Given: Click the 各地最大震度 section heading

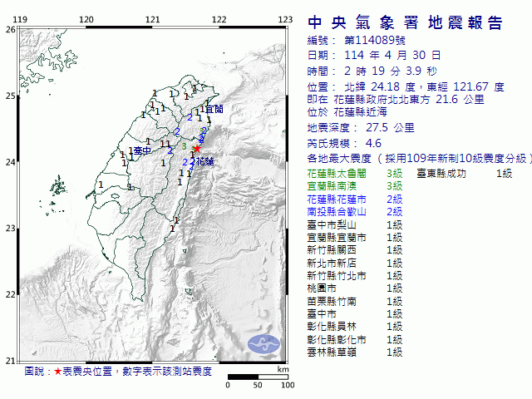Looking at the screenshot, I should [339, 158].
